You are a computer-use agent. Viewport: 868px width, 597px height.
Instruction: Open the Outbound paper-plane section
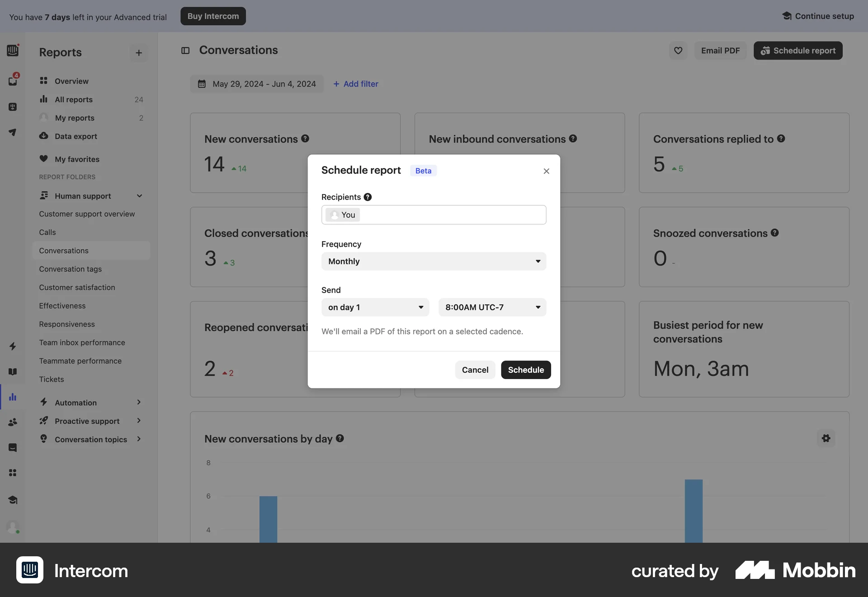coord(12,132)
